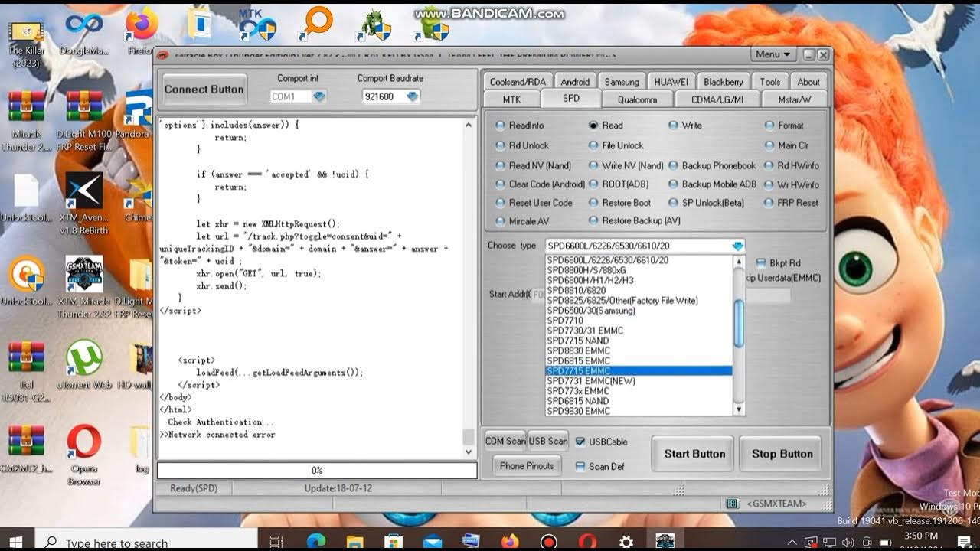
Task: Launch Firefox from the desktop shortcut
Action: tap(140, 25)
